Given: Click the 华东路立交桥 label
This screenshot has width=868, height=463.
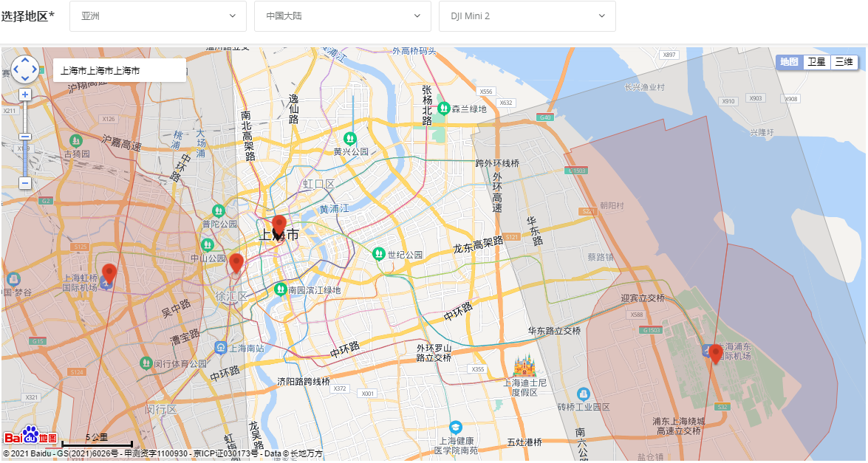Looking at the screenshot, I should 554,331.
